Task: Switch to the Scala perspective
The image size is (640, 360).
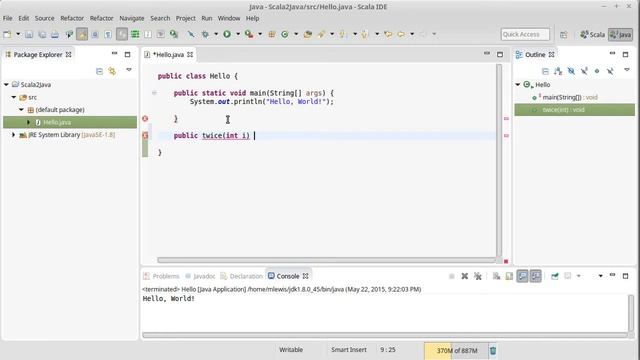Action: tap(592, 35)
